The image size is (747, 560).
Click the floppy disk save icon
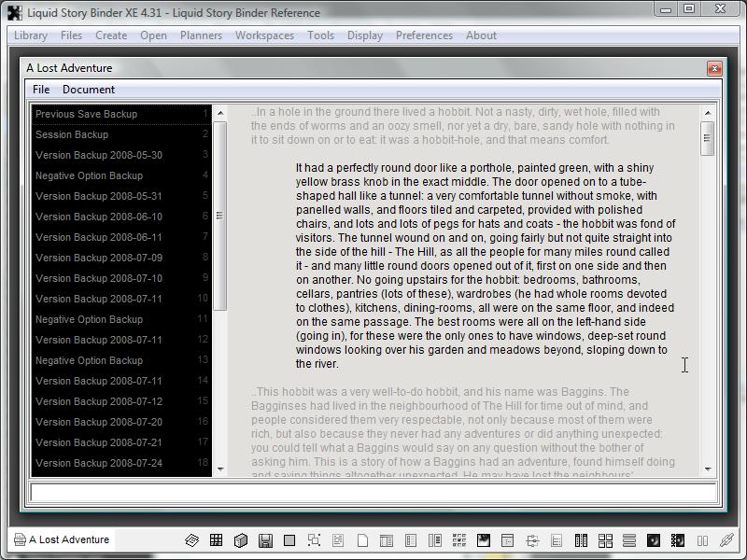pyautogui.click(x=265, y=540)
